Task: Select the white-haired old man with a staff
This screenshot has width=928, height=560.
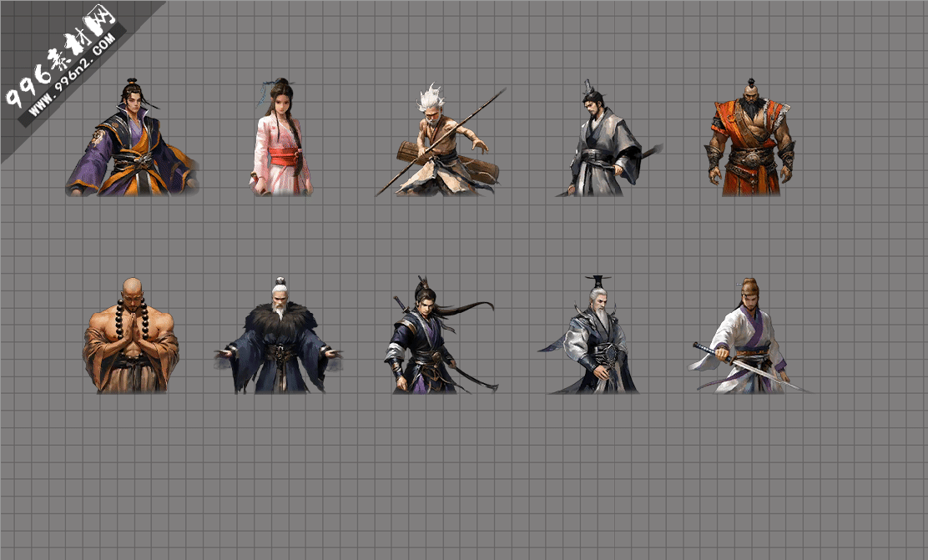Action: pos(441,139)
